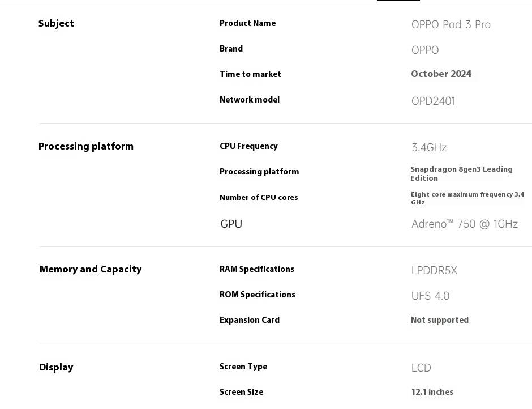Screen dimensions: 532x409
Task: Select the Not supported text
Action: tap(439, 320)
